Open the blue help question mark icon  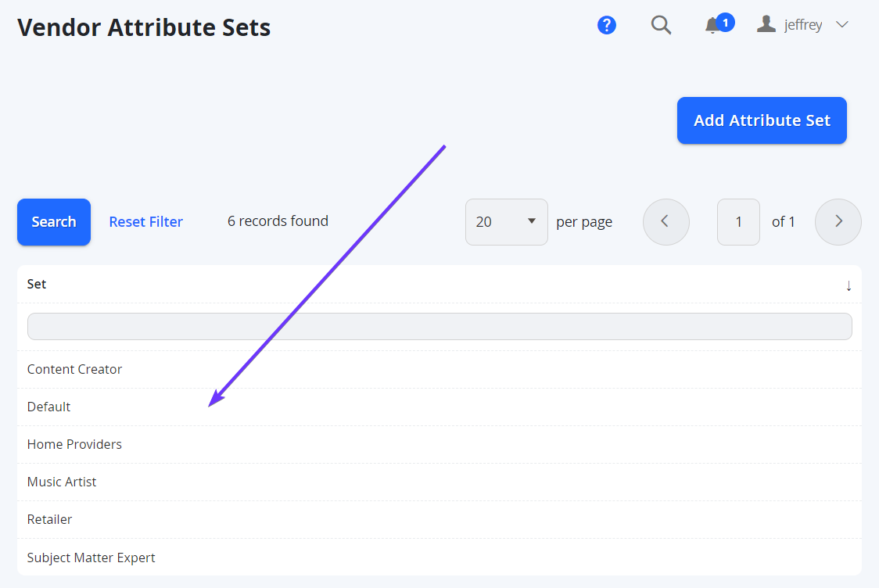(607, 25)
